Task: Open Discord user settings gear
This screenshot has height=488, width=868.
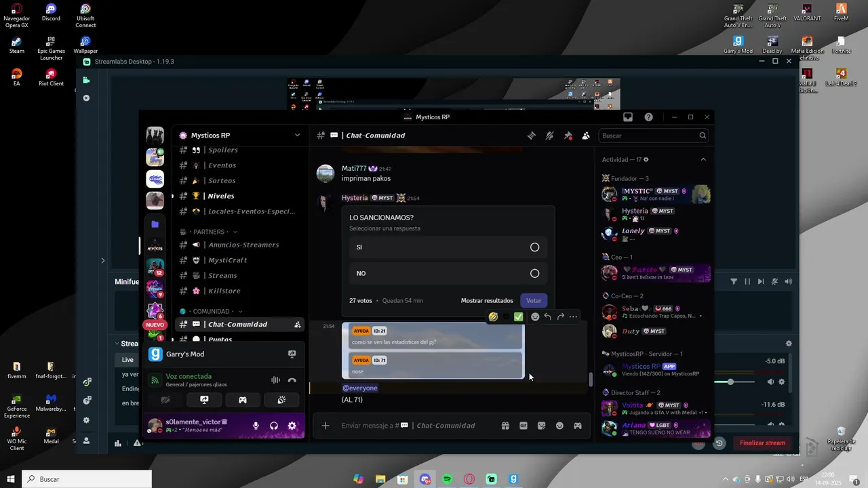Action: [x=292, y=426]
